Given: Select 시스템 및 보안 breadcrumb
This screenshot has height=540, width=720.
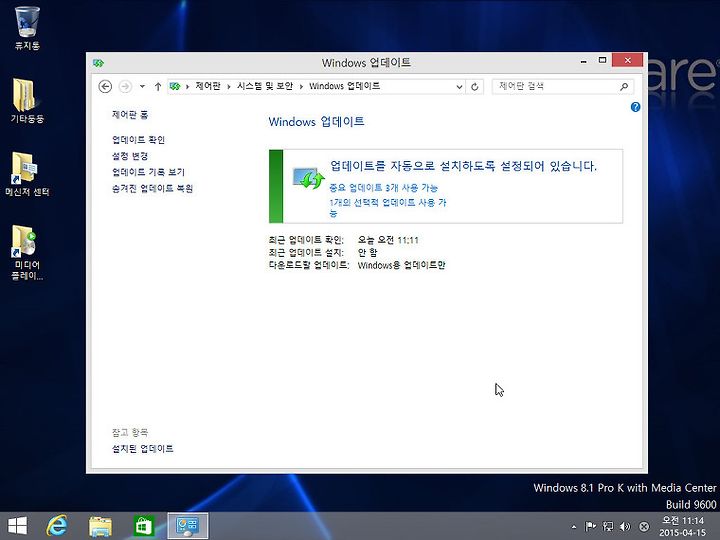Looking at the screenshot, I should (265, 86).
